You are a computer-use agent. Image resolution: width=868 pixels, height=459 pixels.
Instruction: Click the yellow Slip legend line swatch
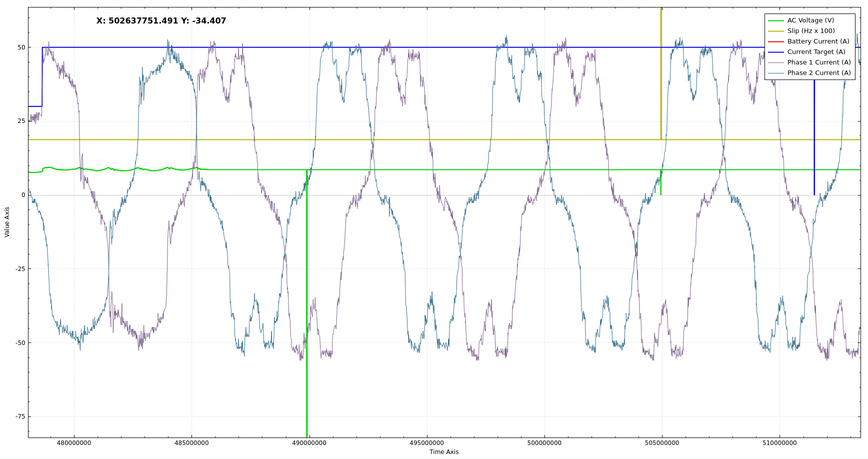[775, 31]
